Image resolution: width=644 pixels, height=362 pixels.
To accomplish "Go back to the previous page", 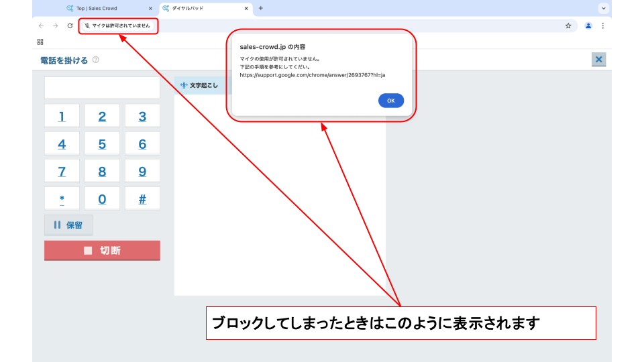I will (x=42, y=25).
